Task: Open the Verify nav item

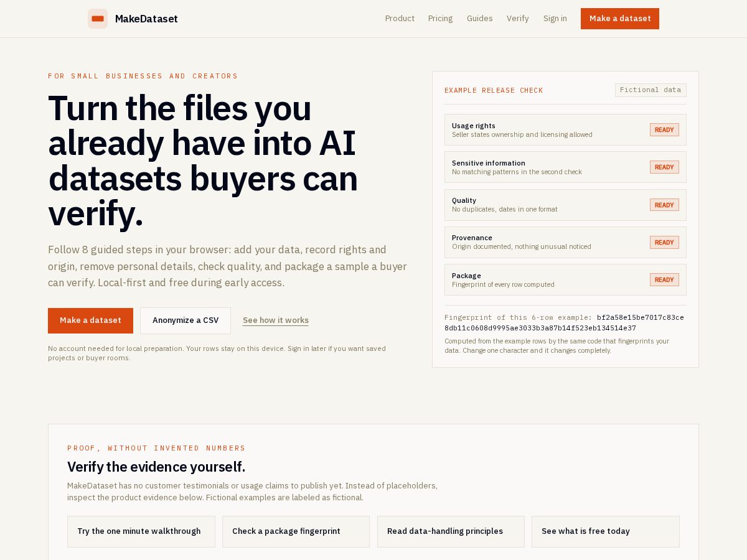Action: tap(518, 19)
